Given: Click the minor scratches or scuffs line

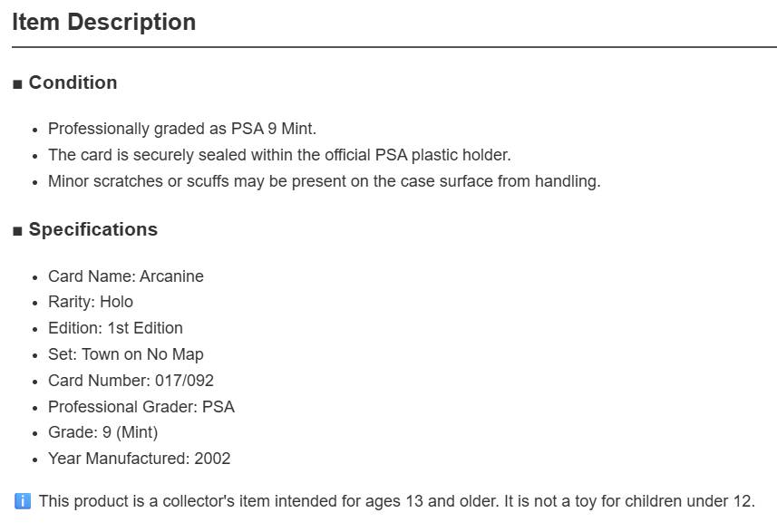Looking at the screenshot, I should [x=324, y=181].
